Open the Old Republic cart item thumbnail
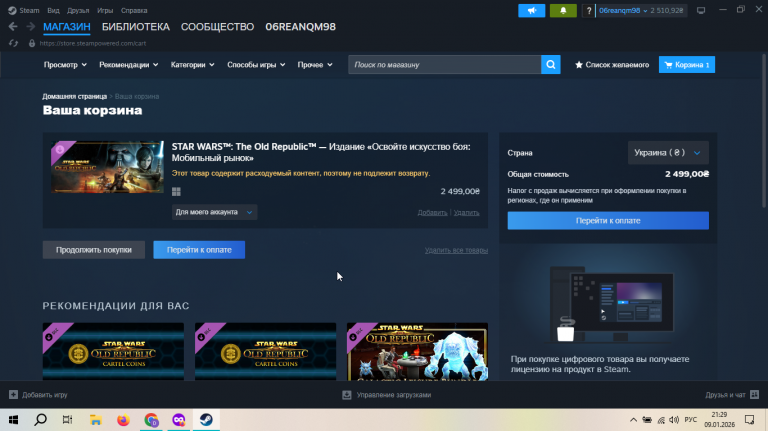This screenshot has width=768, height=431. point(108,167)
